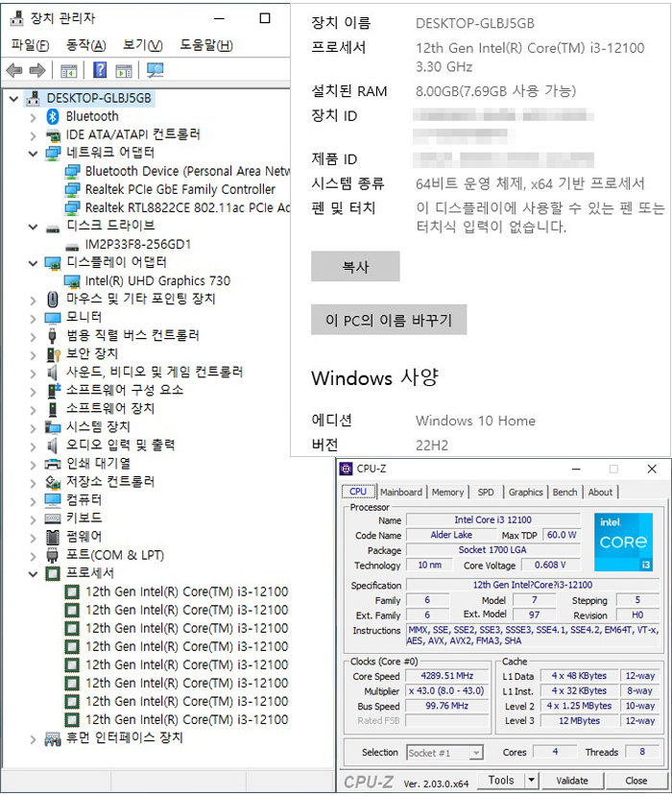Open the 파일(F) menu
This screenshot has height=796, width=672.
30,45
